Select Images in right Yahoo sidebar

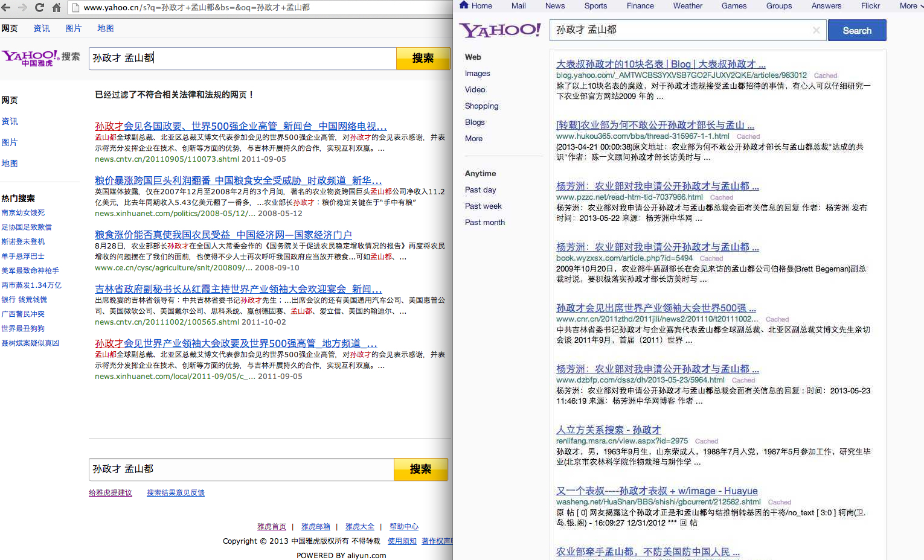[477, 74]
